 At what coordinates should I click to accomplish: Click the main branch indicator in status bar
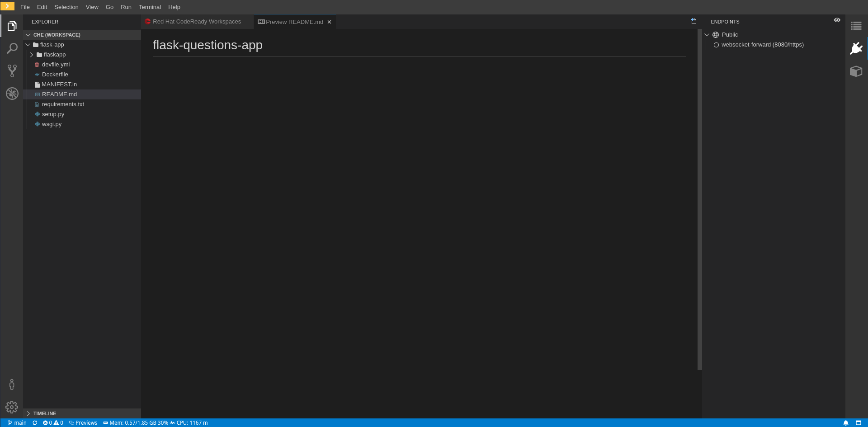tap(17, 423)
